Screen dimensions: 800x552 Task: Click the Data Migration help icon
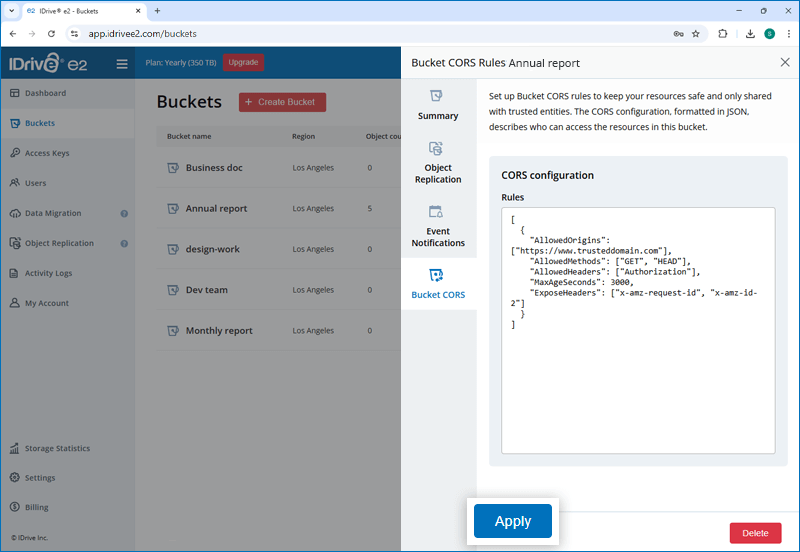[124, 214]
